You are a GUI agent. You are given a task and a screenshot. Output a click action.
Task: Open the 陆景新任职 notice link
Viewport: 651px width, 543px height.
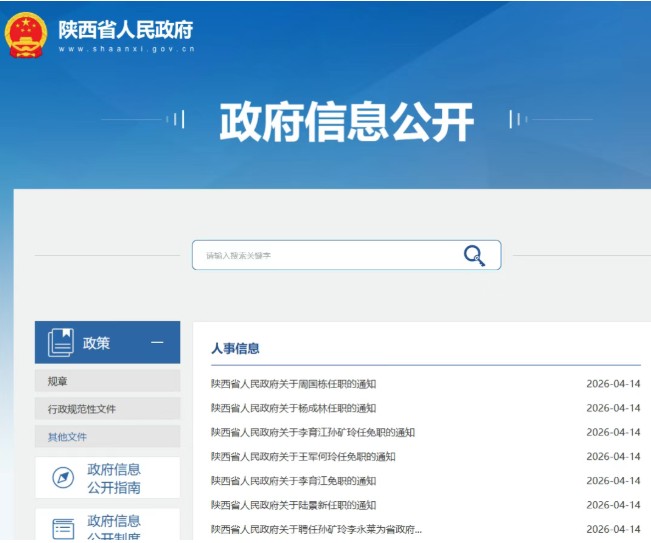click(x=293, y=505)
